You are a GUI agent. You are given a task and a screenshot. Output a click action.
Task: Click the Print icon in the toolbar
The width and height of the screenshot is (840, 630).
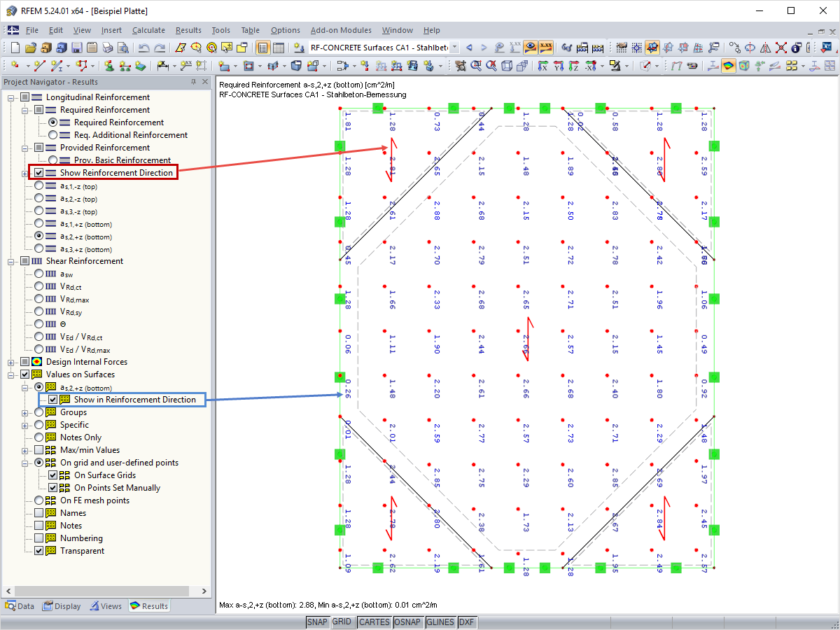click(x=106, y=48)
